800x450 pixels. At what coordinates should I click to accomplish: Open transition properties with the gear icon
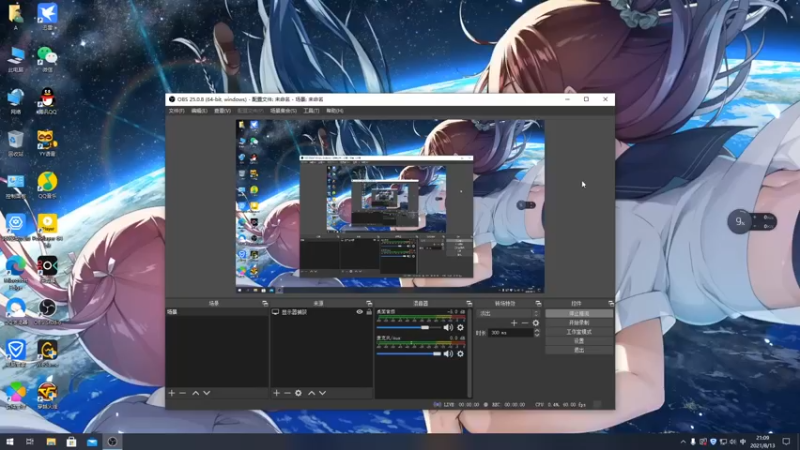536,323
